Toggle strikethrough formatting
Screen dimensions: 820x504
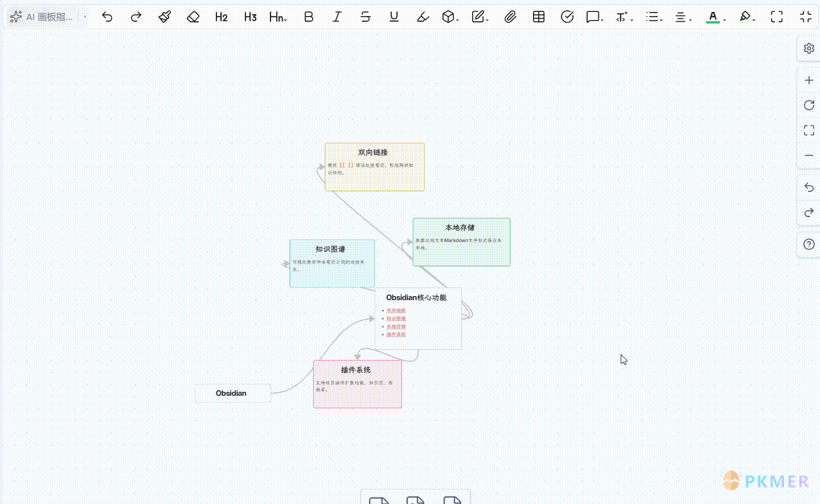(366, 17)
